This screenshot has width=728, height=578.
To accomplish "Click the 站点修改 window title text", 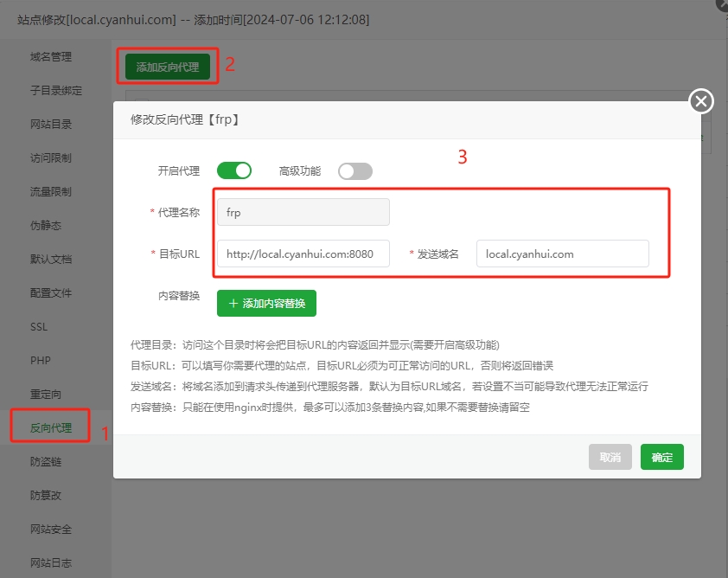I will [x=193, y=20].
